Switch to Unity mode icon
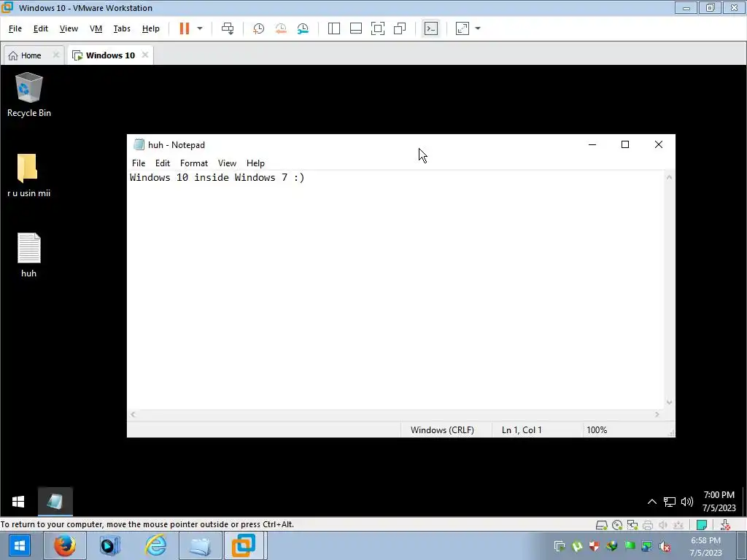The image size is (747, 560). click(x=400, y=28)
